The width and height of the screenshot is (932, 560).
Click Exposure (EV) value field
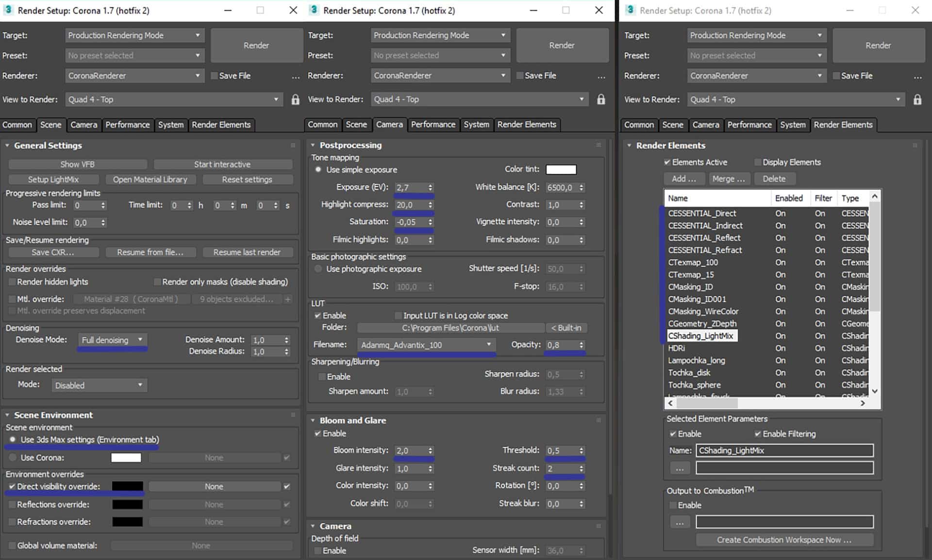(410, 187)
